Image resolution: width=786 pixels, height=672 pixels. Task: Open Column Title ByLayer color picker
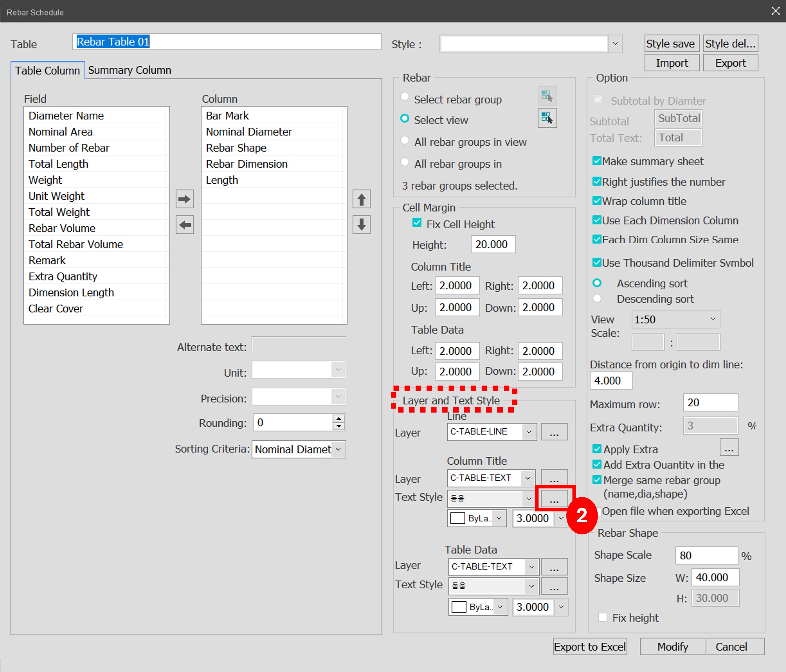tap(477, 518)
